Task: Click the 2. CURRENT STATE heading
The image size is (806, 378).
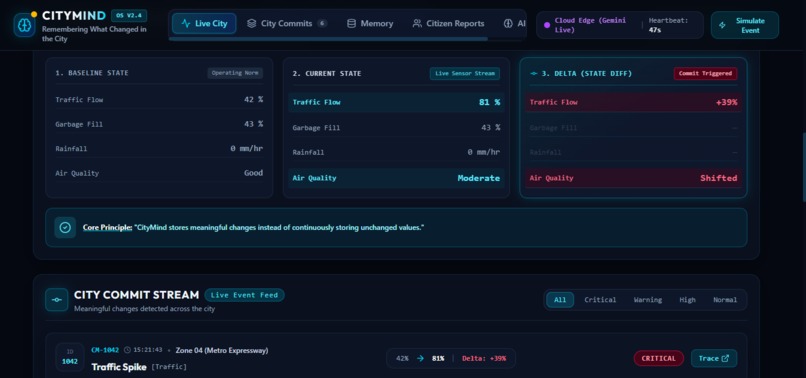Action: (x=327, y=74)
